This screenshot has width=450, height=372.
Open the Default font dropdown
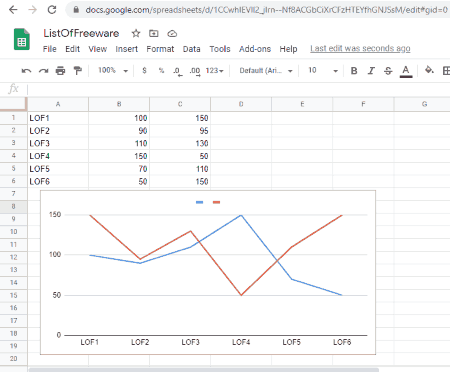(x=266, y=71)
